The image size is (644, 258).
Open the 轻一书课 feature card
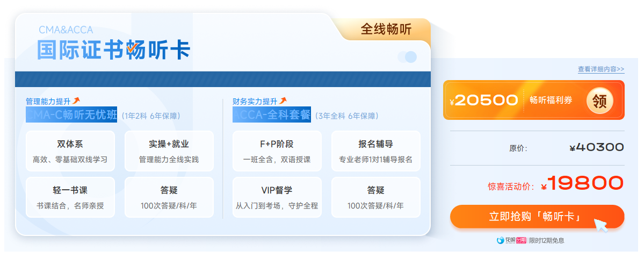click(70, 197)
